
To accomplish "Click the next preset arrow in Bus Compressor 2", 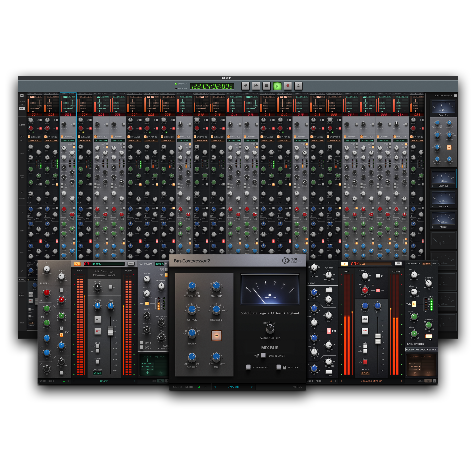I will (252, 387).
